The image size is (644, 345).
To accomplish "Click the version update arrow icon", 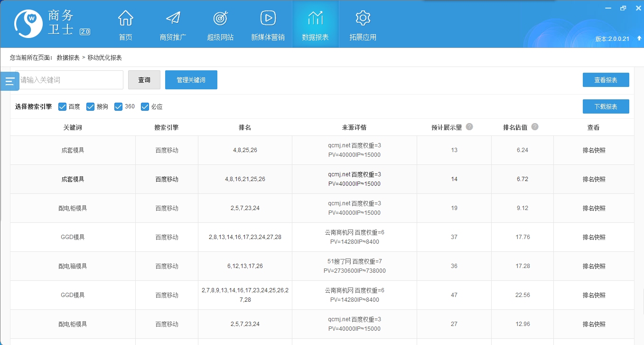I will point(639,38).
